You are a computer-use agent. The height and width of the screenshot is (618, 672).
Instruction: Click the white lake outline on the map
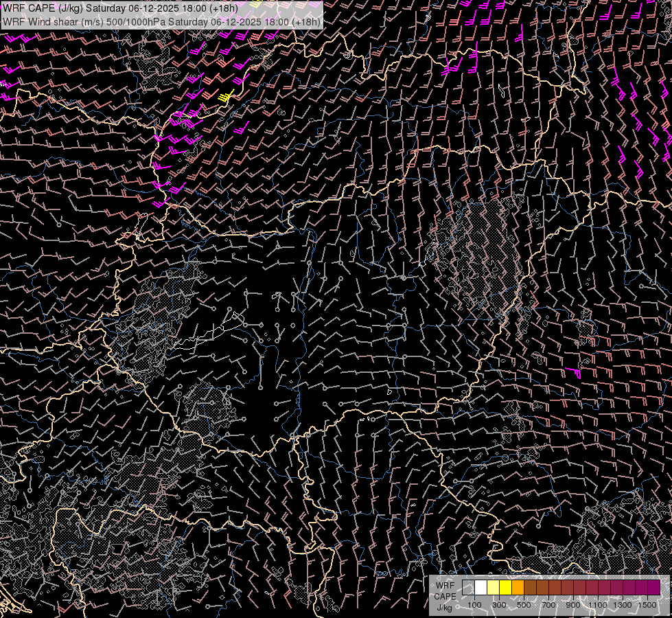pyautogui.click(x=210, y=330)
